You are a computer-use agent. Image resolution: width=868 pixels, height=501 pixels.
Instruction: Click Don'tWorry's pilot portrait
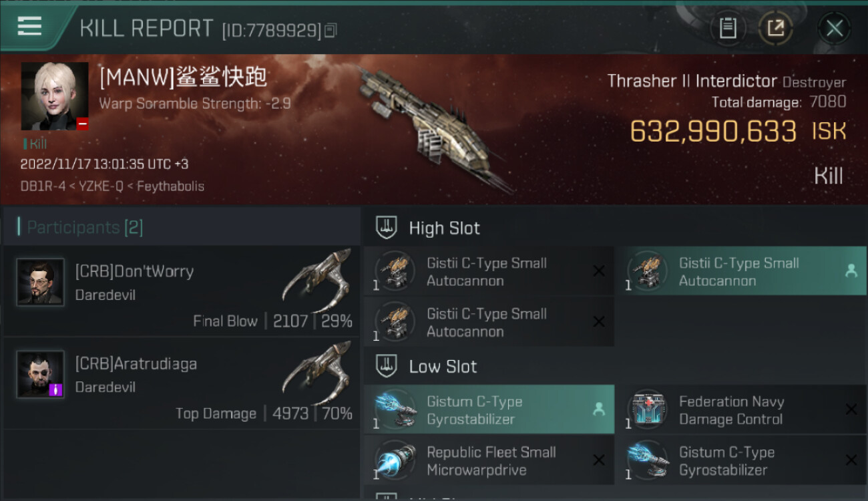[x=41, y=283]
